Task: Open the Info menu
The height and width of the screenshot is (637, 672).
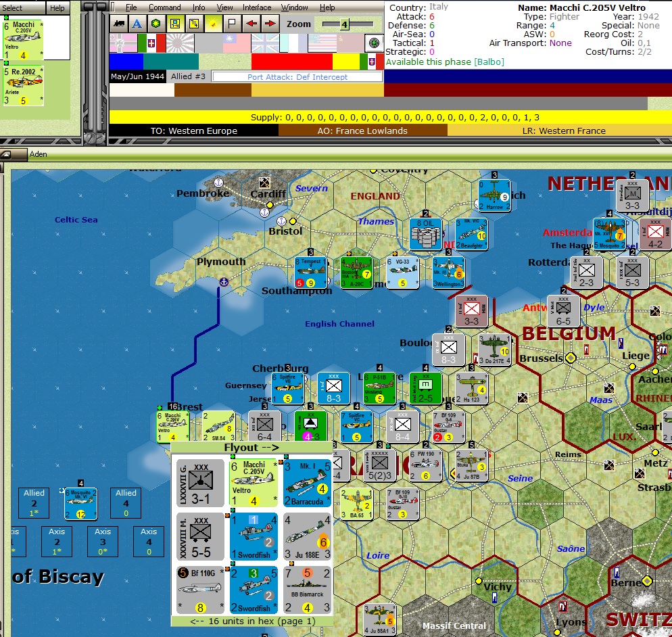Action: tap(199, 7)
